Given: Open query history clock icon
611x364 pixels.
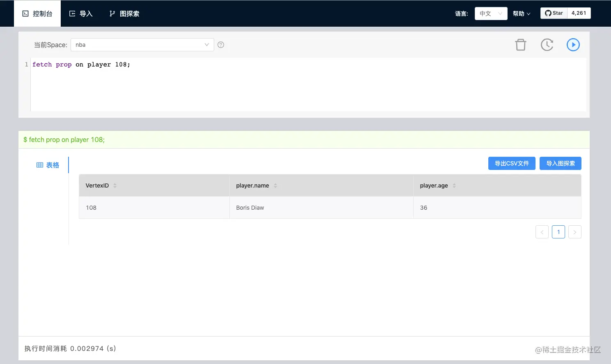Looking at the screenshot, I should coord(547,45).
